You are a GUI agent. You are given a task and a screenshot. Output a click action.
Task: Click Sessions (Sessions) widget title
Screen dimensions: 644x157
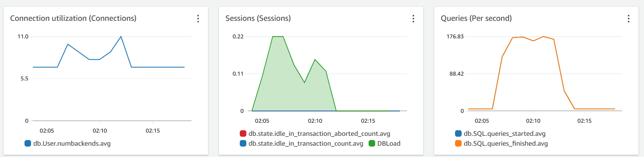pyautogui.click(x=258, y=18)
